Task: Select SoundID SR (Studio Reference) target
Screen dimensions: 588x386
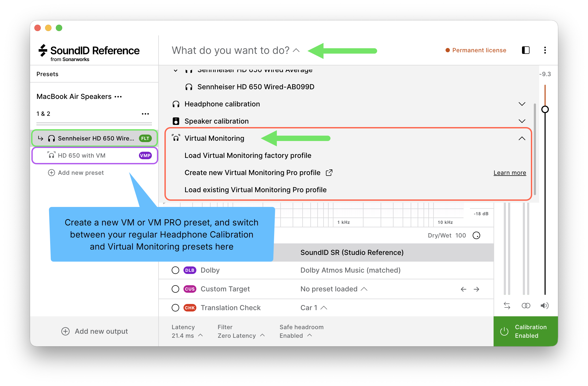Action: pos(352,253)
